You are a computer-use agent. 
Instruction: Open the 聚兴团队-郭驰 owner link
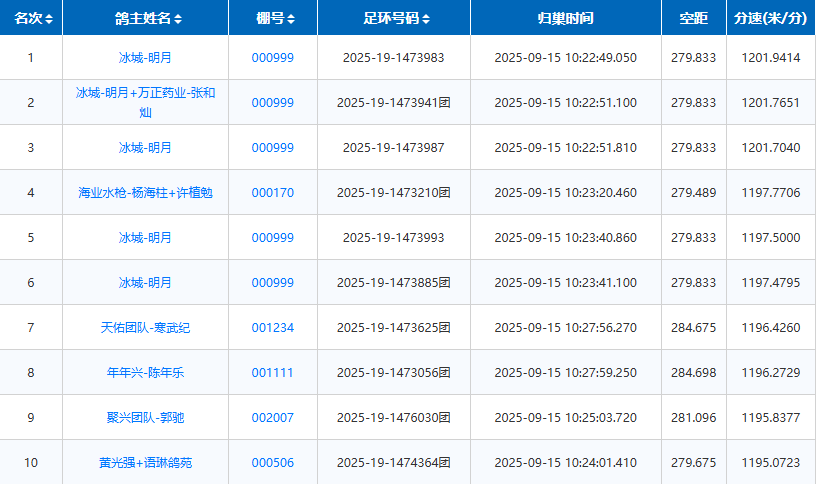click(145, 417)
